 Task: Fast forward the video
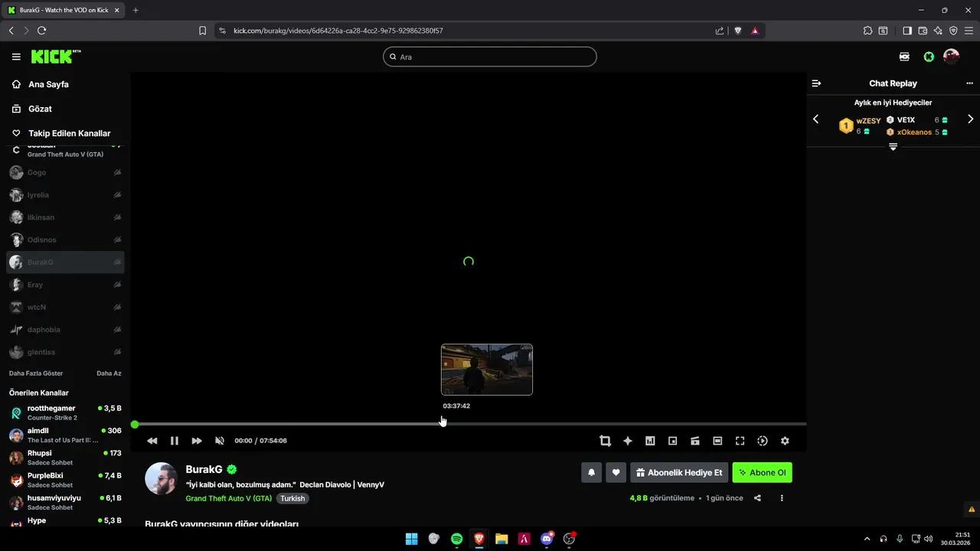(197, 441)
